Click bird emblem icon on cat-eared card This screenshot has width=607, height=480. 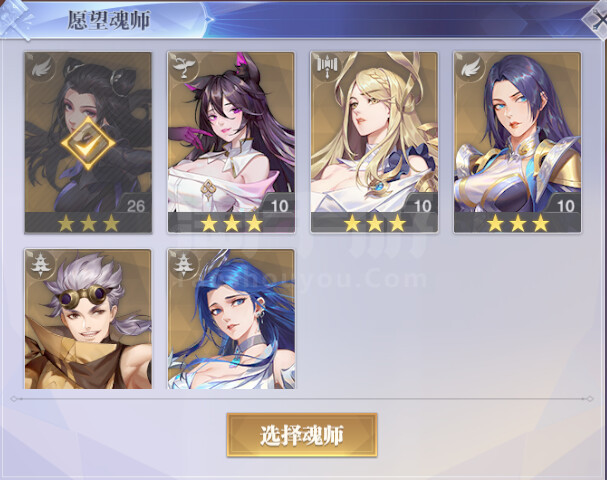point(185,68)
